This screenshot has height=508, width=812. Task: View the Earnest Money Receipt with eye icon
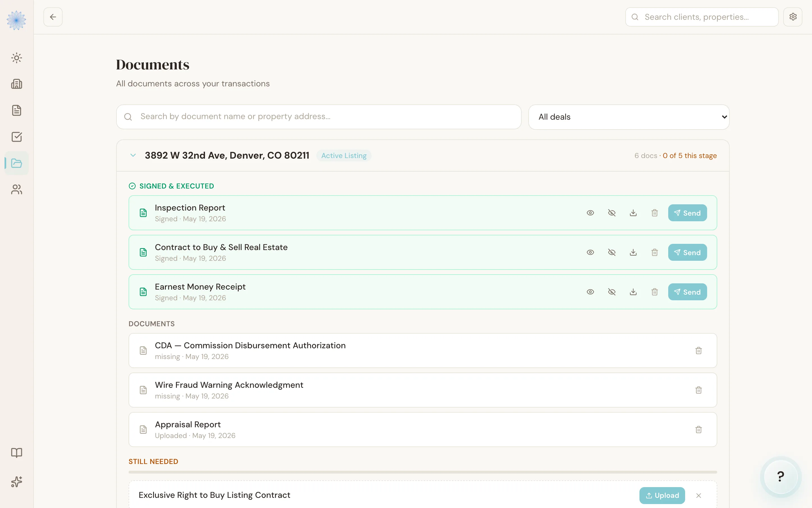pos(590,292)
